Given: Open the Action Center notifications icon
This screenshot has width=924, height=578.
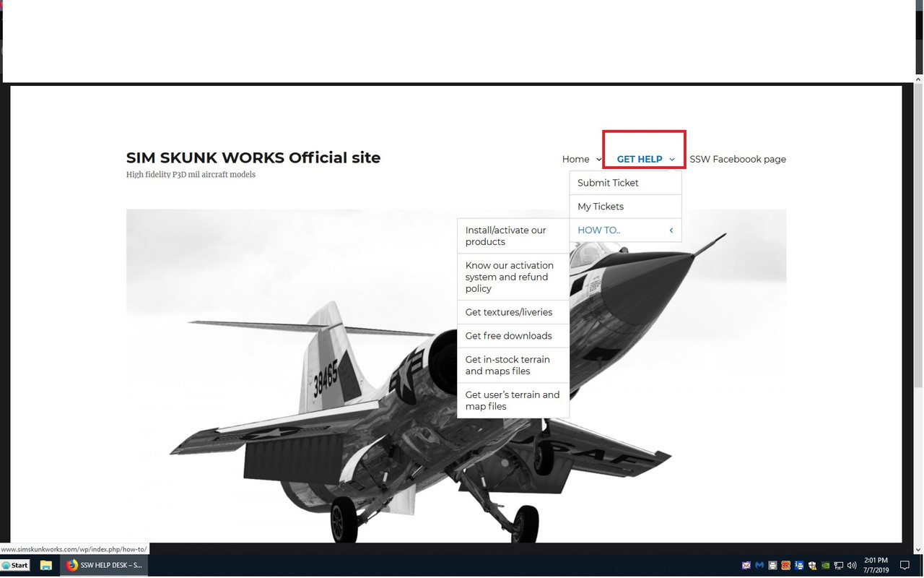Looking at the screenshot, I should pos(905,565).
